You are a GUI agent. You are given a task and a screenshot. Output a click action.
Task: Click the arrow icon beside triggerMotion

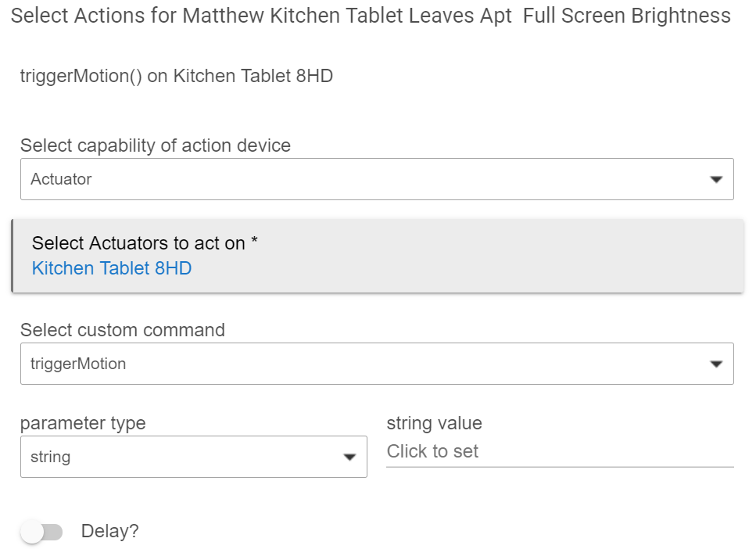pos(716,364)
